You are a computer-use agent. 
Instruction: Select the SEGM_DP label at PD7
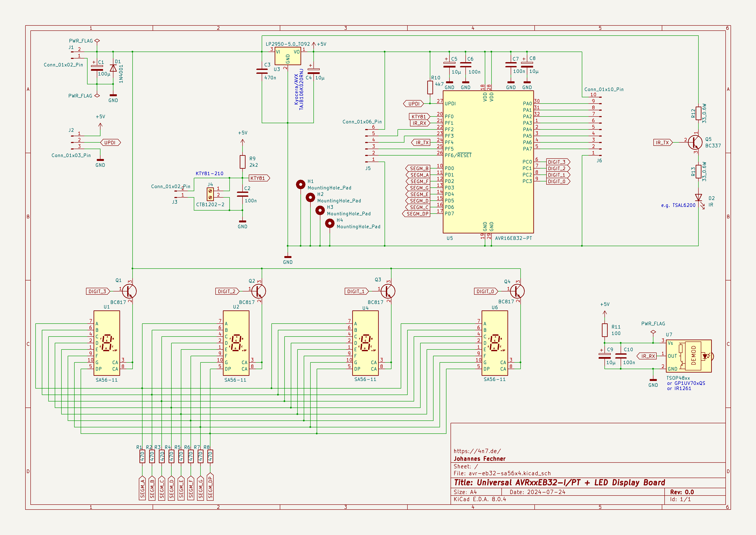416,214
